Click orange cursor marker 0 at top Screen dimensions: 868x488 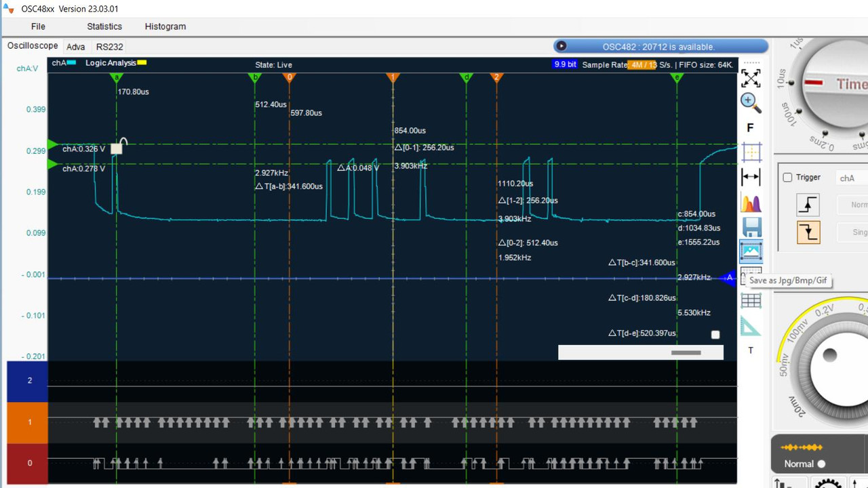tap(290, 78)
